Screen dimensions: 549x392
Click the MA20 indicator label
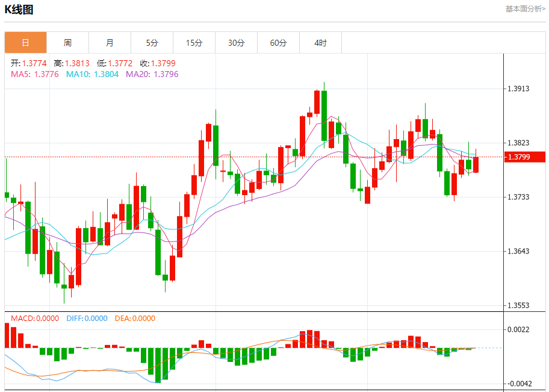(152, 74)
